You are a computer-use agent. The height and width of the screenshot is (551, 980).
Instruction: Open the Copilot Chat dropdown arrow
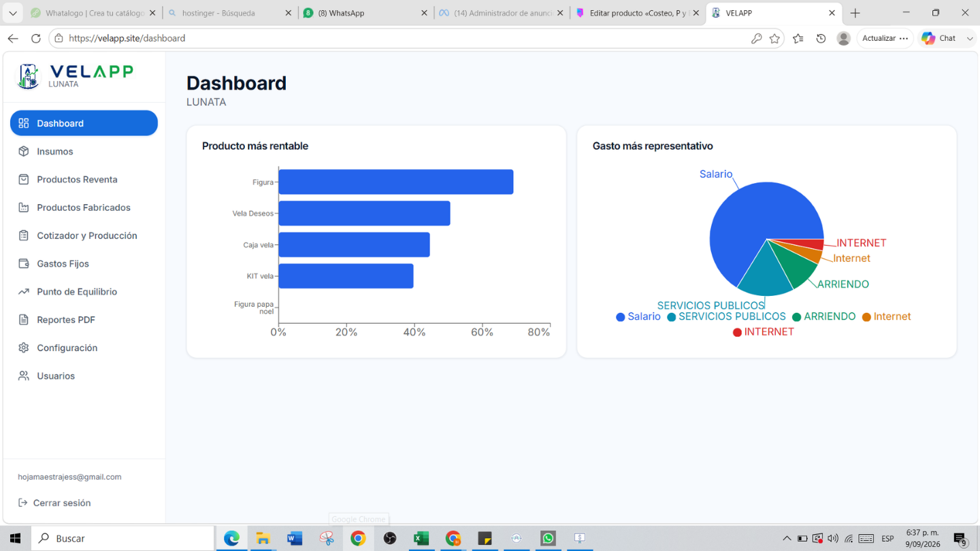click(970, 39)
